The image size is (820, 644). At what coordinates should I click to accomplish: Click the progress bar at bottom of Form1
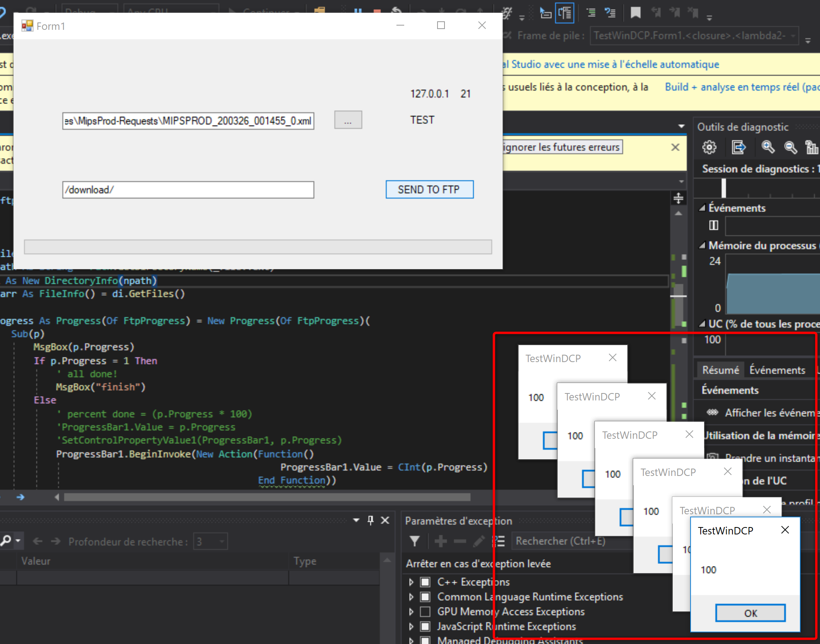[258, 247]
